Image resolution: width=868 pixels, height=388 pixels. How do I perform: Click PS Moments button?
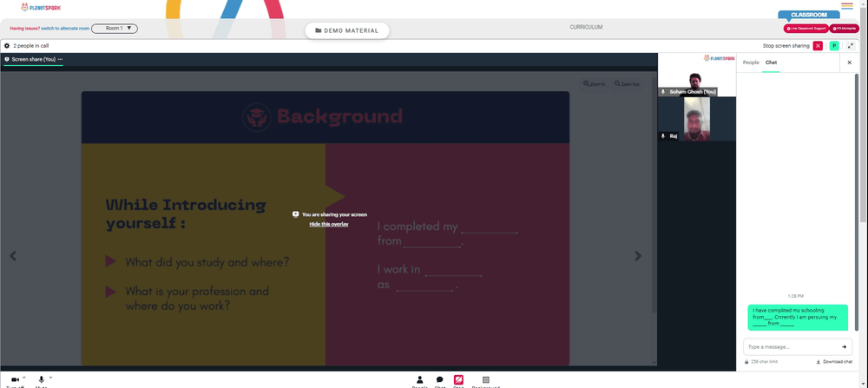tap(845, 29)
